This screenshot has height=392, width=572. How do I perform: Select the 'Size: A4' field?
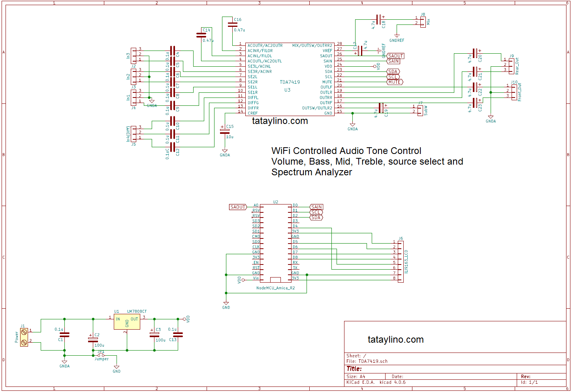(x=356, y=376)
